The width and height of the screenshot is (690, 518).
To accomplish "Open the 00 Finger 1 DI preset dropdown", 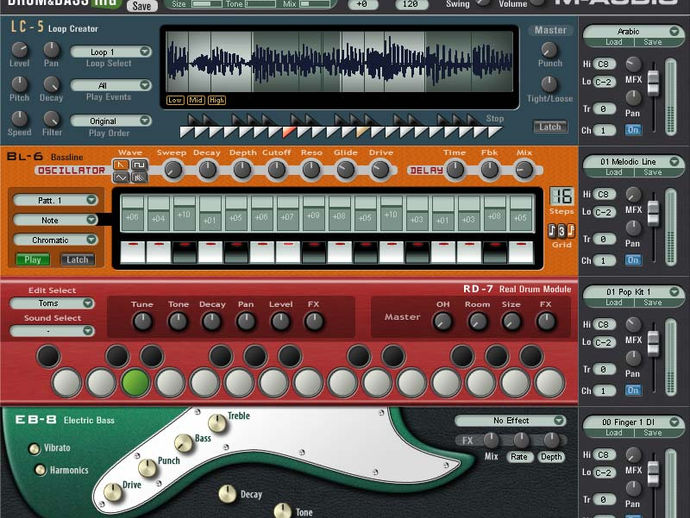I will [x=633, y=422].
